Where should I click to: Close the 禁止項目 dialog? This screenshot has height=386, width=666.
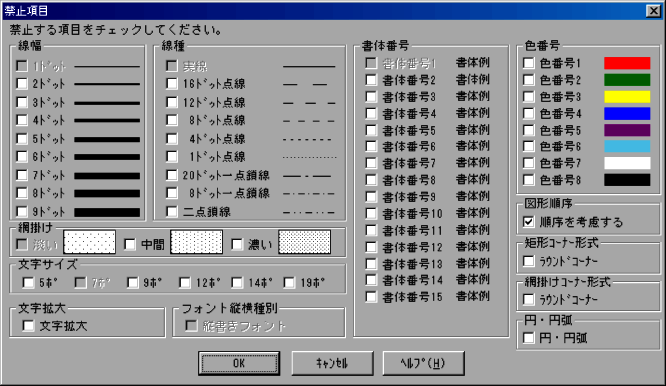pyautogui.click(x=653, y=11)
